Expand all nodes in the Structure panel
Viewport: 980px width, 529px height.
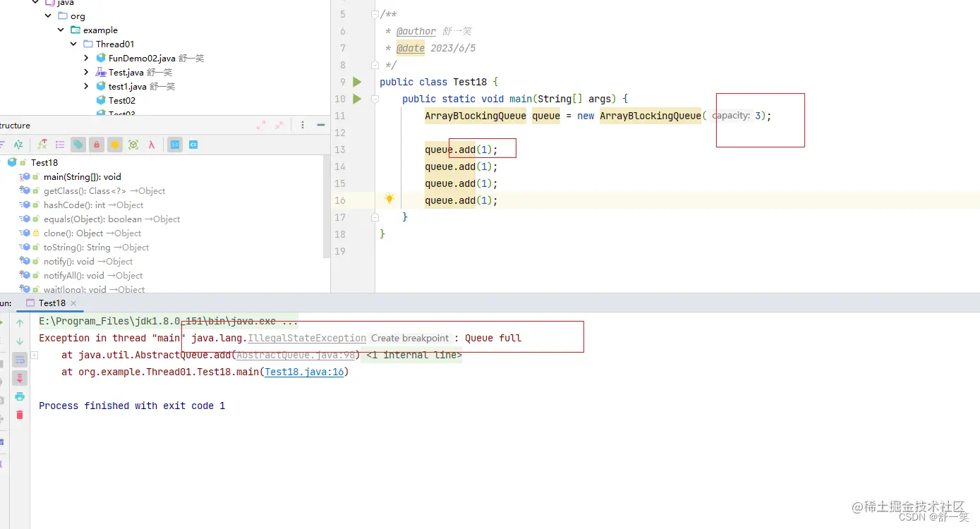tap(261, 125)
